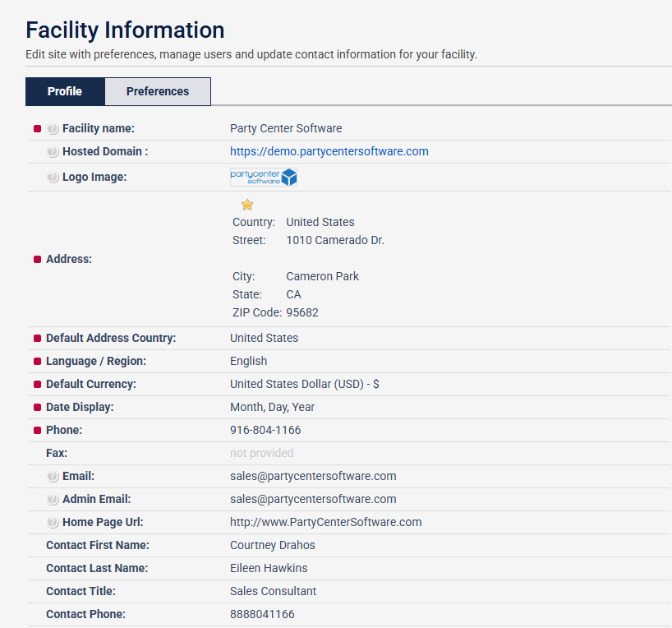This screenshot has width=672, height=628.
Task: Click the Contact Title field label
Action: 81,591
